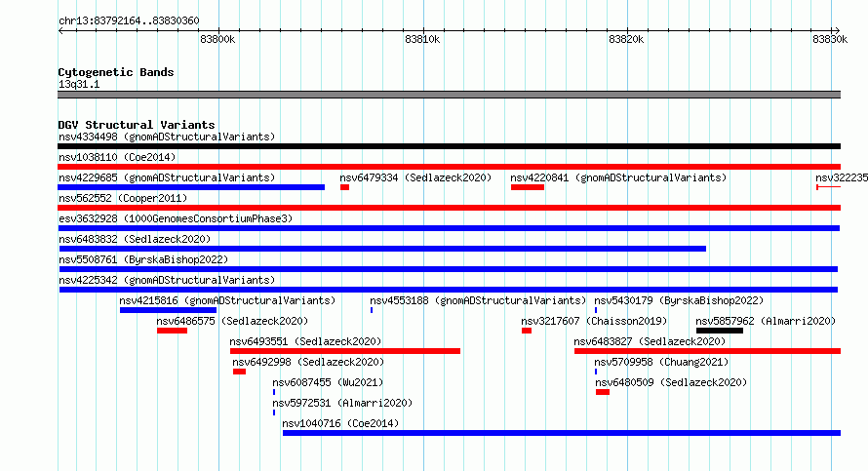
Task: Click the 13q31.1 band label
Action: pyautogui.click(x=79, y=84)
